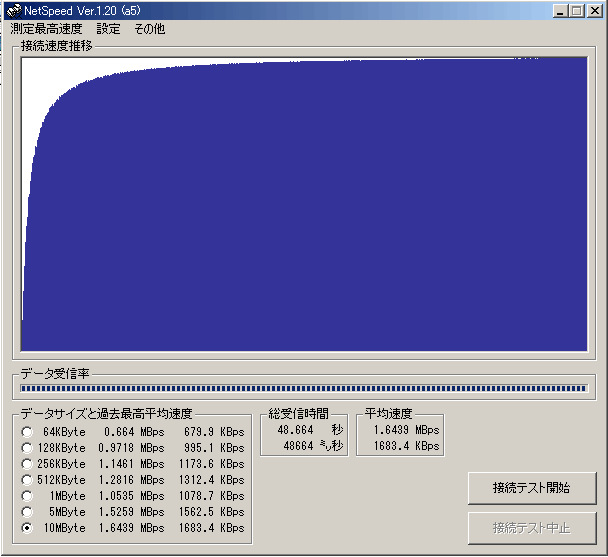Viewport: 608px width, 557px height.
Task: Open the その他 menu
Action: 150,29
